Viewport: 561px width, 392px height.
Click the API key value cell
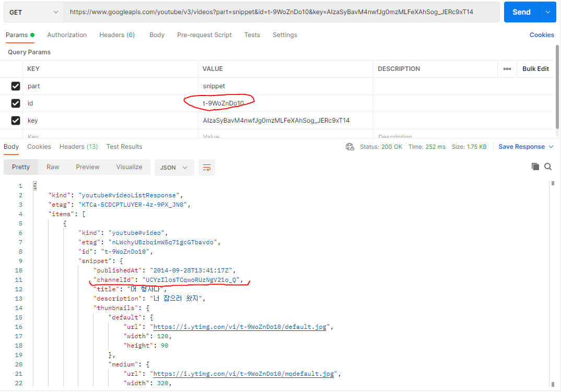[286, 121]
